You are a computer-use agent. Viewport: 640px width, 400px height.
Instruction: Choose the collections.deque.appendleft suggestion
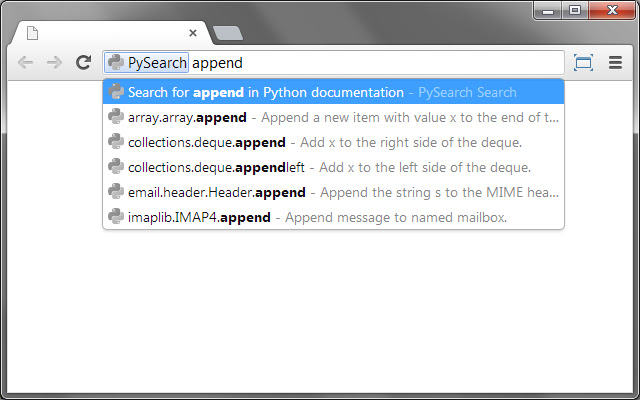(333, 167)
